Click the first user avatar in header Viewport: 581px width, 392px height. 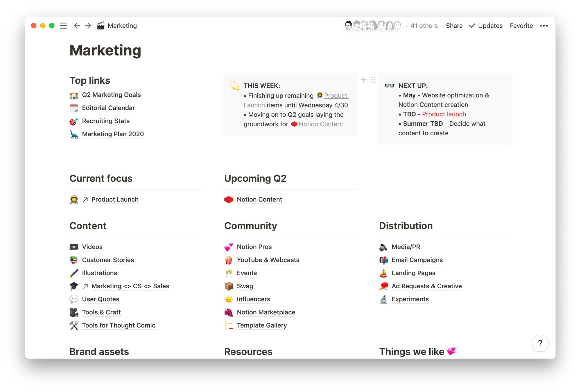(x=348, y=26)
